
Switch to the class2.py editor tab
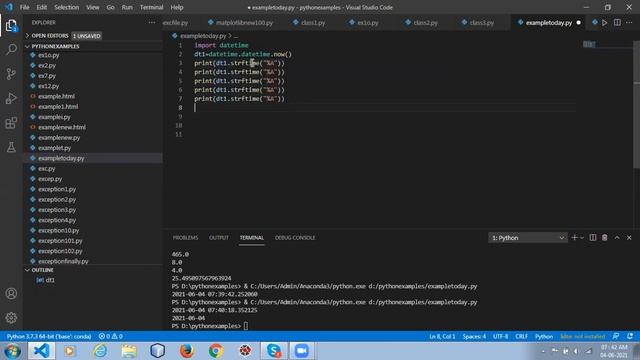[422, 22]
